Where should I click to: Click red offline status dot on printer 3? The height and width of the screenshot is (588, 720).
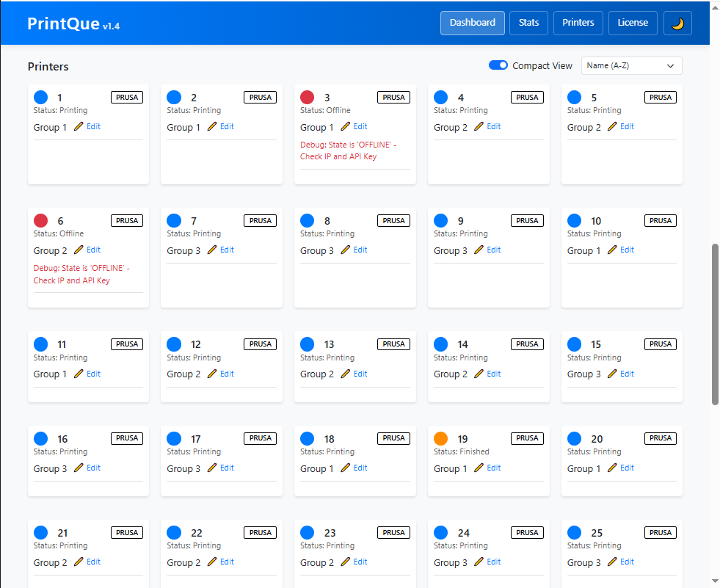point(308,97)
